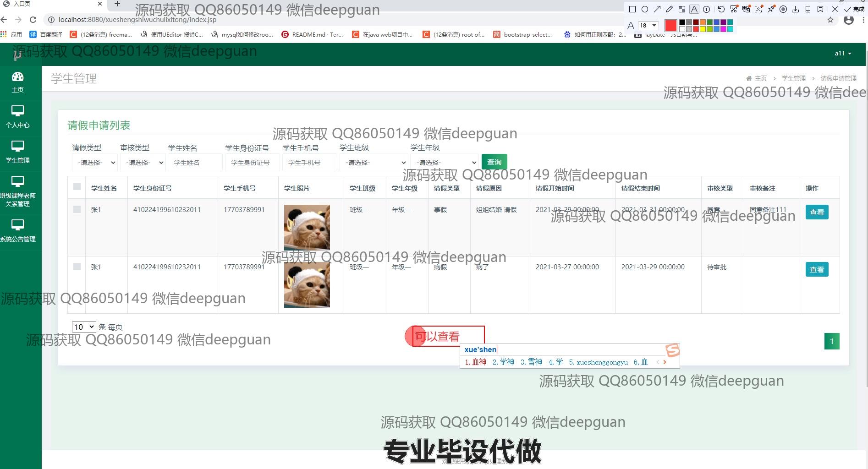Expand the 学生班级 filter dropdown
Image resolution: width=868 pixels, height=469 pixels.
(x=374, y=163)
